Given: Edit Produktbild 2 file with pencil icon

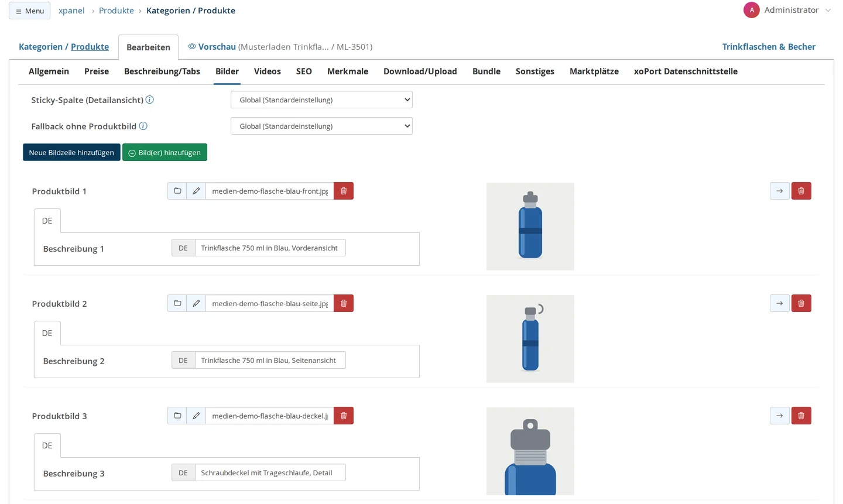Looking at the screenshot, I should (196, 303).
